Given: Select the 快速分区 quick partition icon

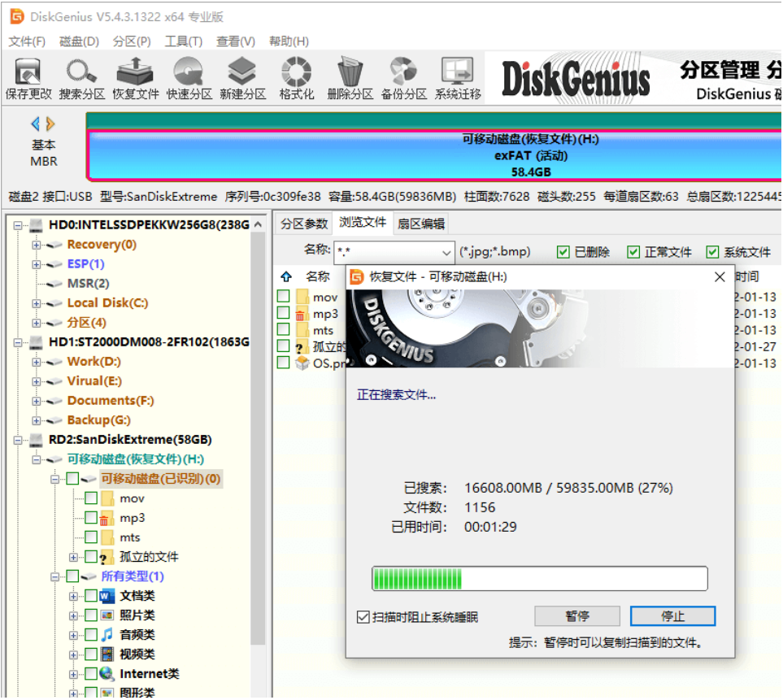Looking at the screenshot, I should (x=189, y=78).
